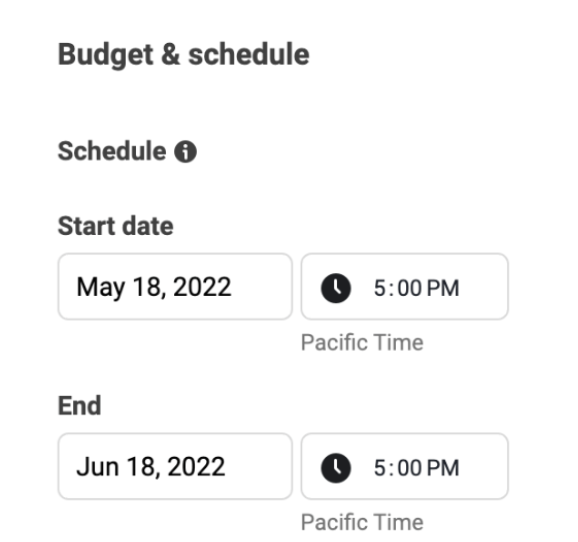Click the Start date label

(115, 226)
